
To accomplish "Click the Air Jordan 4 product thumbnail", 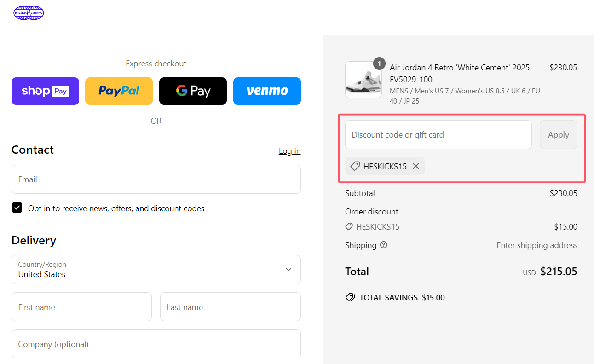I will tap(363, 80).
